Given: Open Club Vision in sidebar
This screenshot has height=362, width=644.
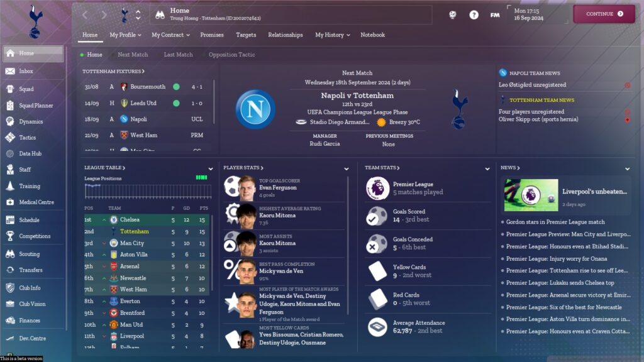Looking at the screenshot, I should pyautogui.click(x=33, y=304).
